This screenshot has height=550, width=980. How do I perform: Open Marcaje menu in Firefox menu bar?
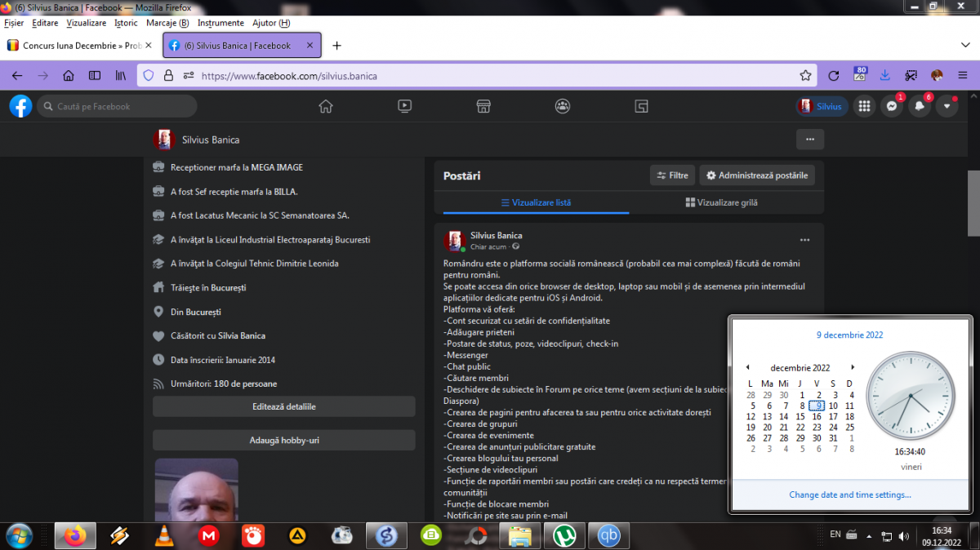click(x=167, y=23)
